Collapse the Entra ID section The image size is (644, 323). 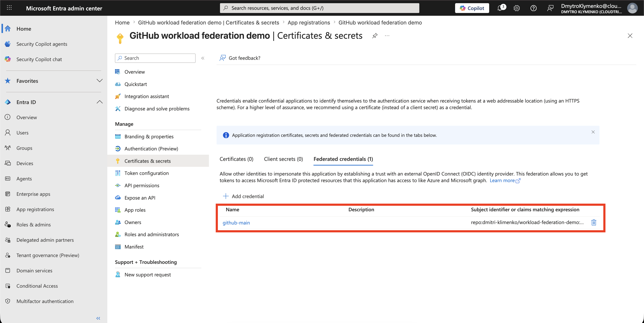pos(99,102)
